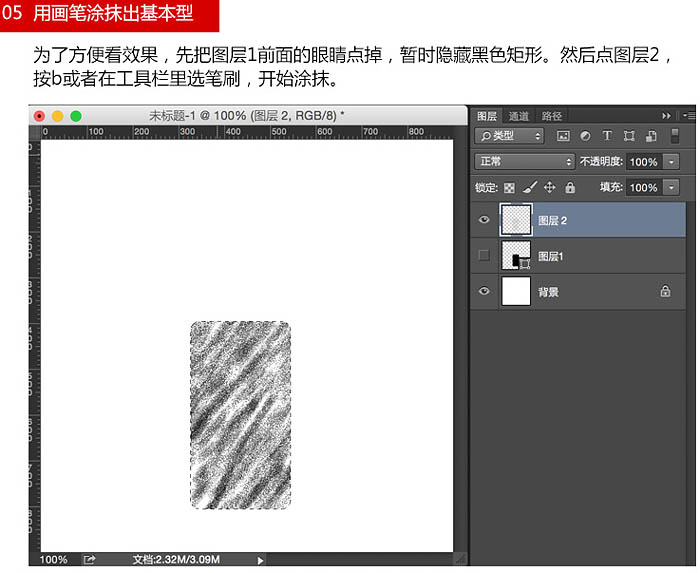Lock position move icon

550,187
